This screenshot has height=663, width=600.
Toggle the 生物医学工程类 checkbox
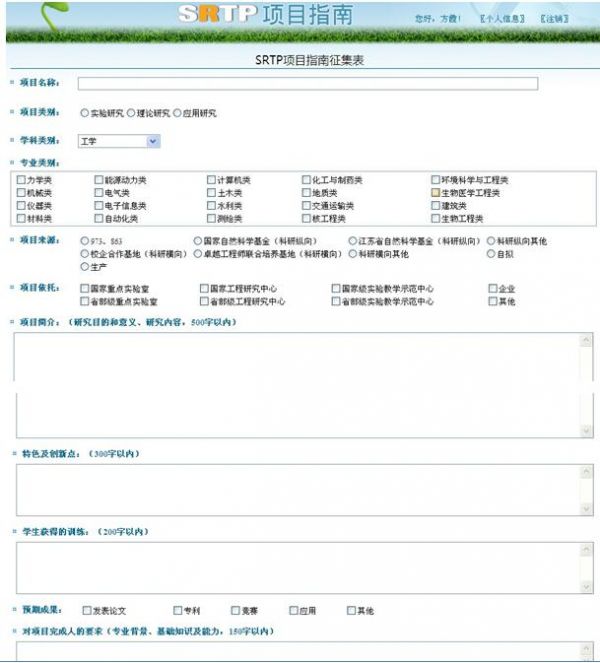tap(436, 193)
